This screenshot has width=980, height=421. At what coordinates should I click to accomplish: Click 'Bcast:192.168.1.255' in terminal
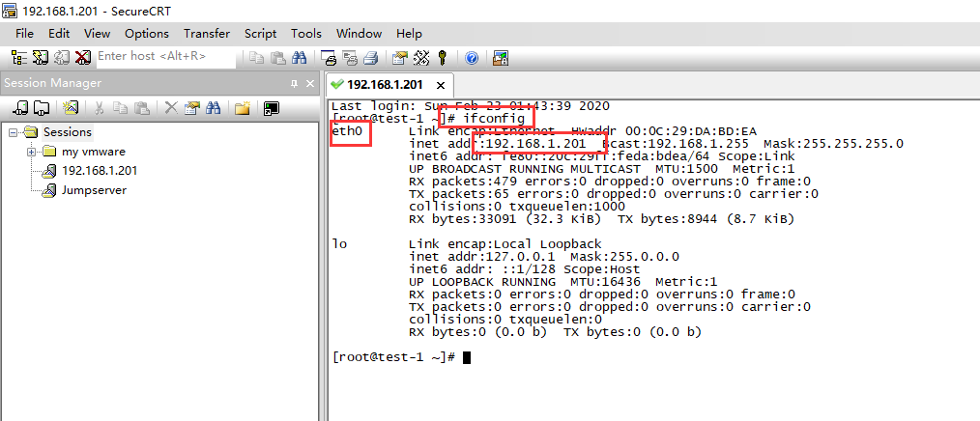click(x=675, y=144)
